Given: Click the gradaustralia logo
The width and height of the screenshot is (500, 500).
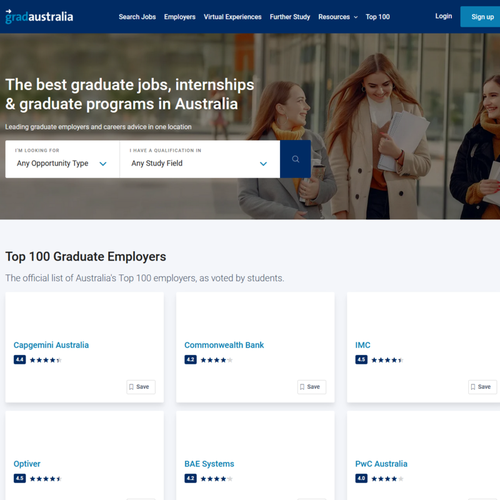Looking at the screenshot, I should coord(39,16).
